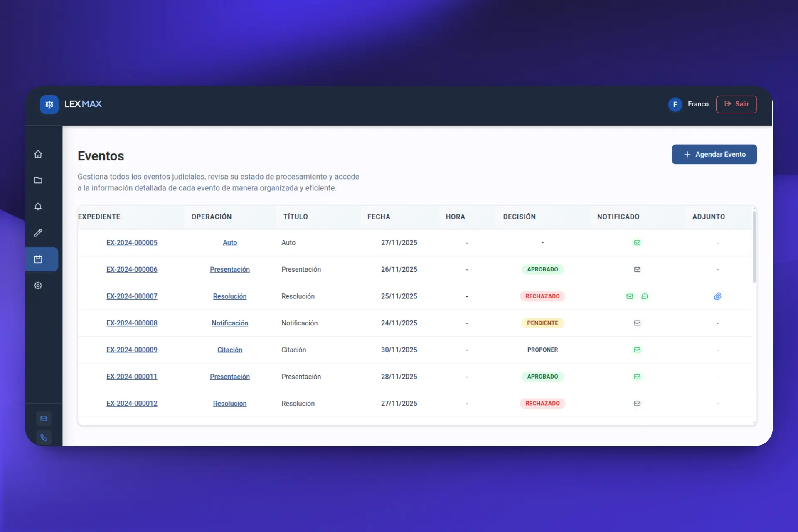Click the Franco username text
The height and width of the screenshot is (532, 798).
pyautogui.click(x=698, y=104)
